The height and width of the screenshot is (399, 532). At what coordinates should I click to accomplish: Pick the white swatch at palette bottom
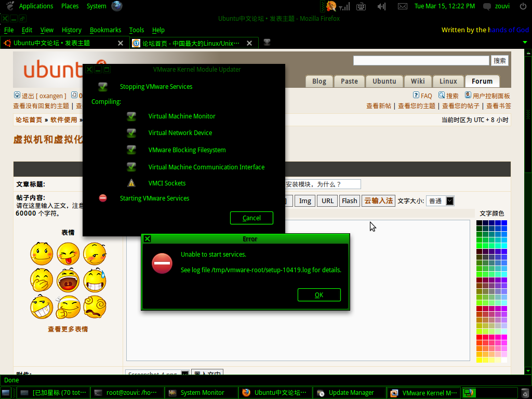[x=504, y=360]
